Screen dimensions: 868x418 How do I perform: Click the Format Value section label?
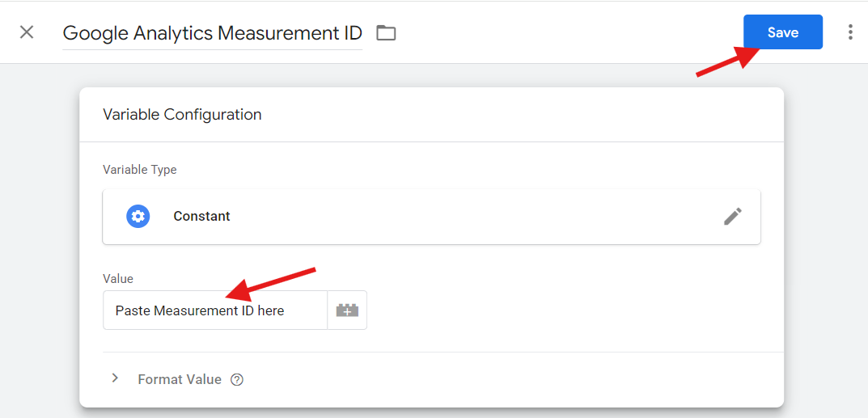coord(180,380)
